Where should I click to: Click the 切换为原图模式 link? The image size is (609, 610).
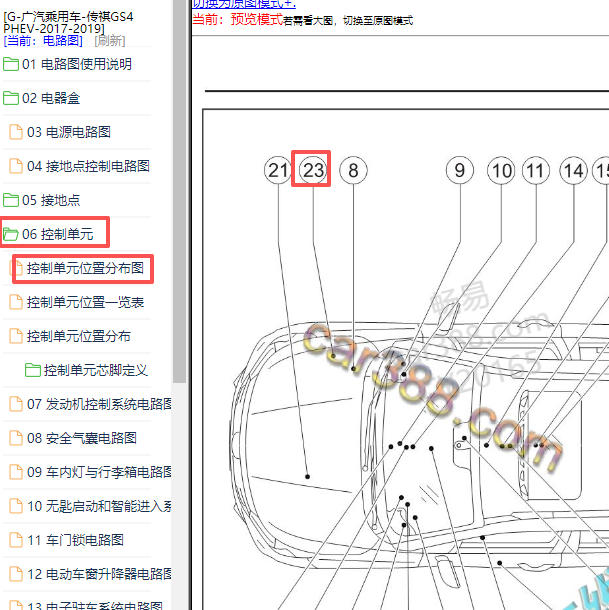[244, 4]
